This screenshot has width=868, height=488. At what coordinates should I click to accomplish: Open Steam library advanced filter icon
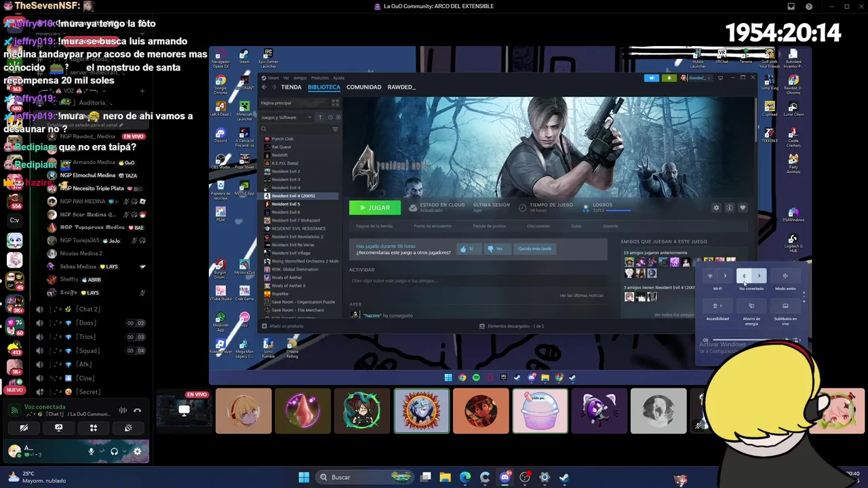(x=335, y=129)
